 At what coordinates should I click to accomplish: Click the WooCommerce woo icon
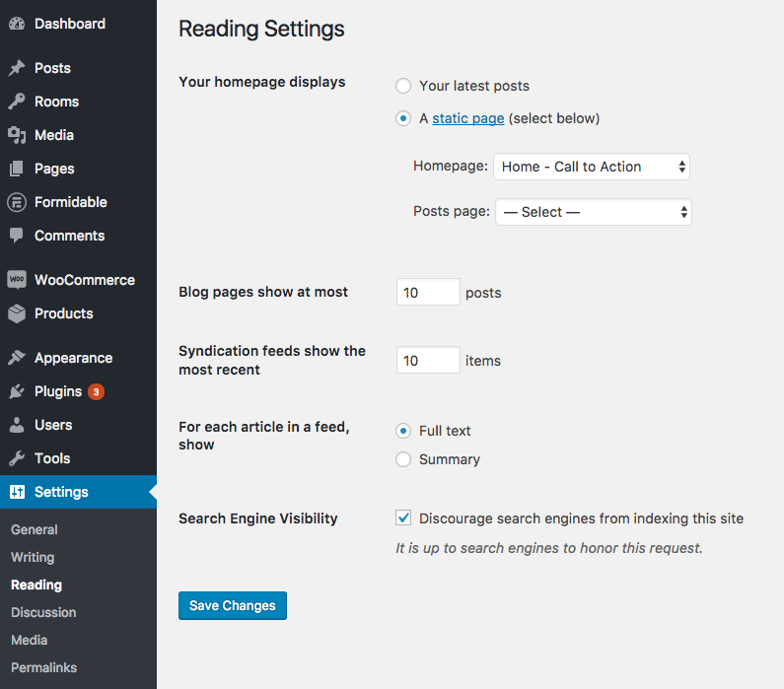[x=17, y=279]
